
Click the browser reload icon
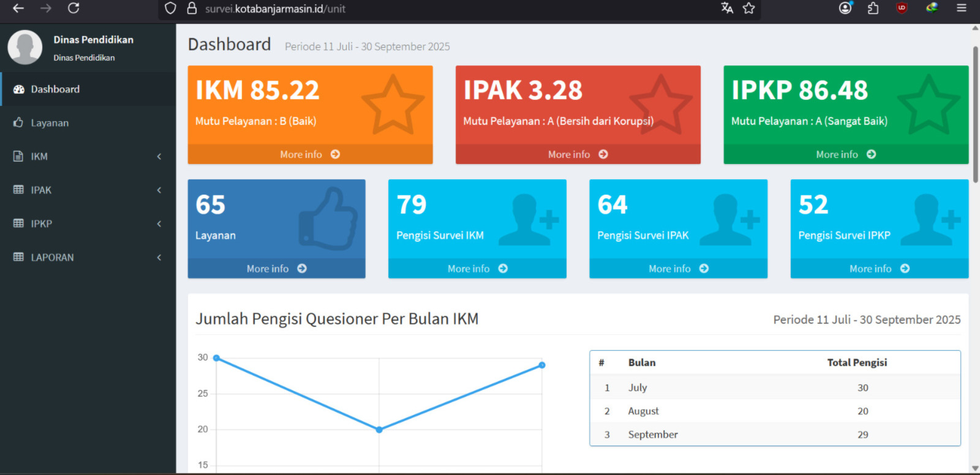tap(73, 8)
